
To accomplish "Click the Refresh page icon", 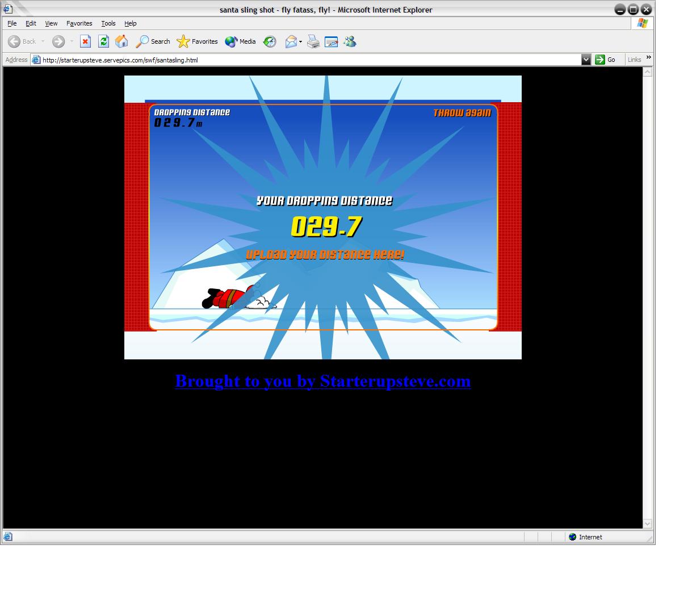I will click(x=103, y=41).
